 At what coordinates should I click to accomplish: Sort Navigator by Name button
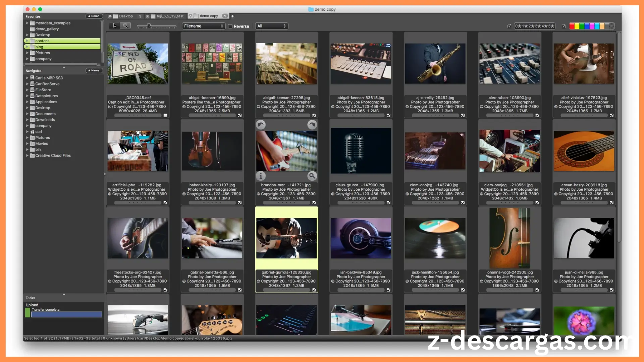coord(94,70)
